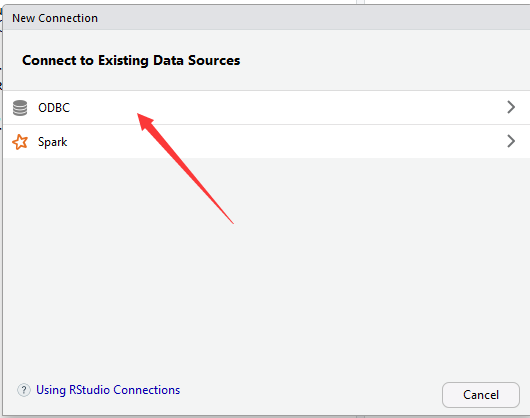This screenshot has width=530, height=418.
Task: Click the New Connection title bar
Action: click(x=266, y=18)
